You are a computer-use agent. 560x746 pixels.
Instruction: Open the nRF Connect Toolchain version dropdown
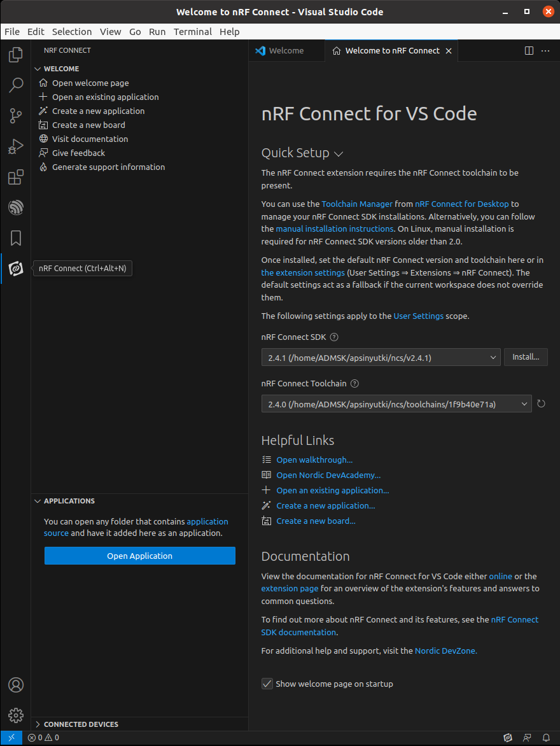click(x=396, y=404)
